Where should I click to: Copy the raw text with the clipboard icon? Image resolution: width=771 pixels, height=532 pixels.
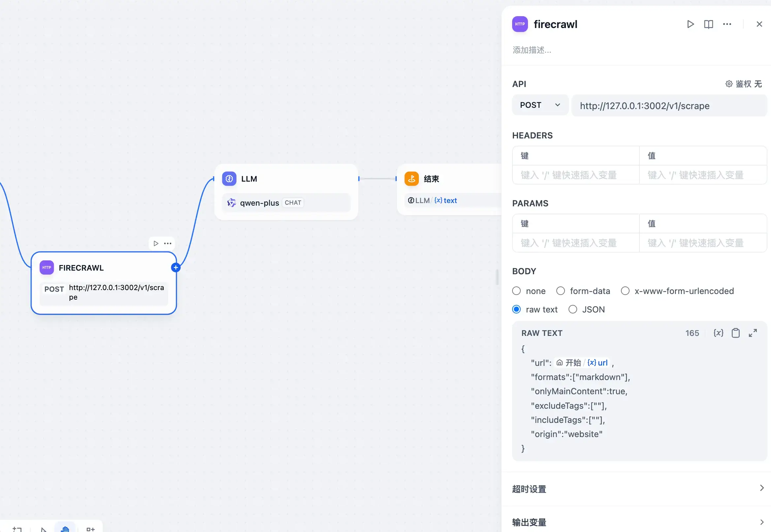(x=735, y=333)
